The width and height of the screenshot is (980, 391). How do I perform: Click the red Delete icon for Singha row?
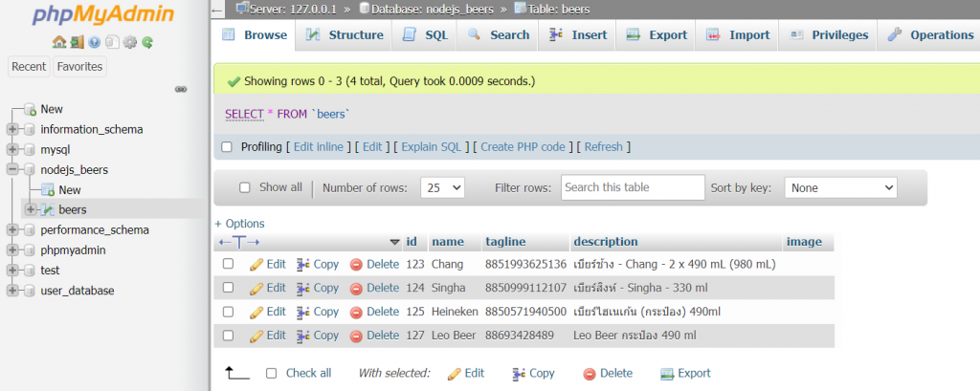click(356, 289)
